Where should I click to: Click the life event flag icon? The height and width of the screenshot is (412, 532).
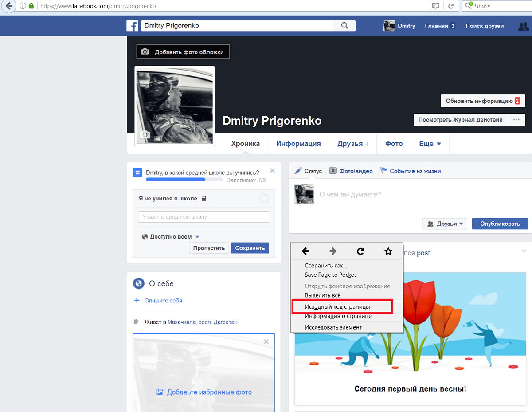[x=384, y=171]
